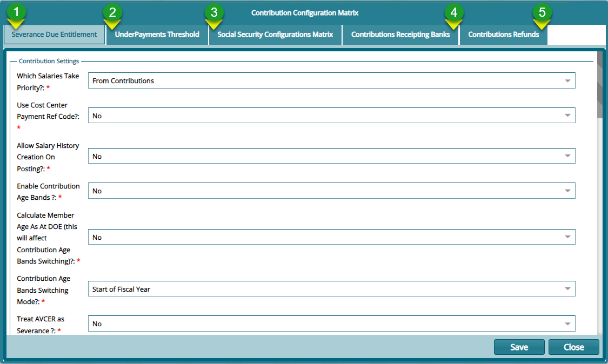Viewport: 608px width, 364px height.
Task: Open the Contribution Age Bands Switching Mode dropdown
Action: click(x=567, y=288)
